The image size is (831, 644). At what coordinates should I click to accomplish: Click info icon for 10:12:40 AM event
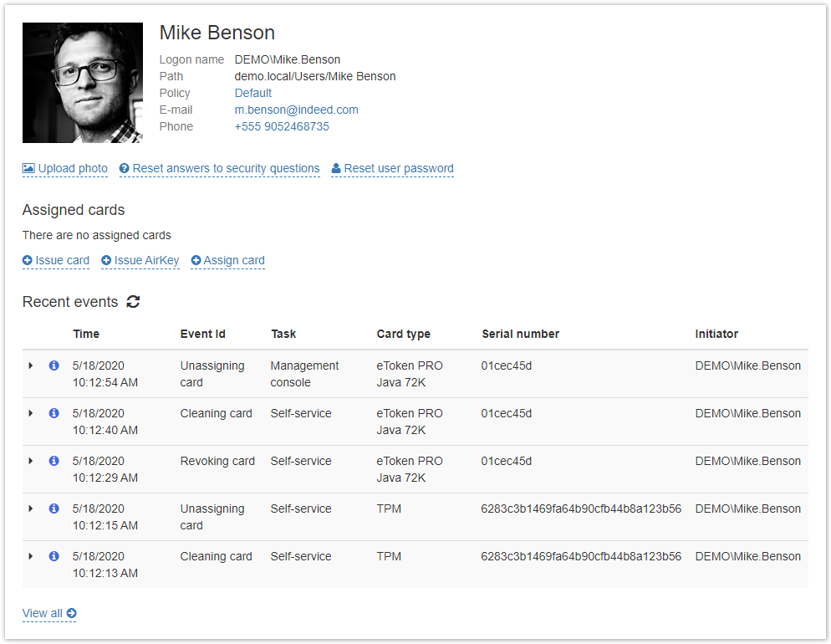click(54, 413)
